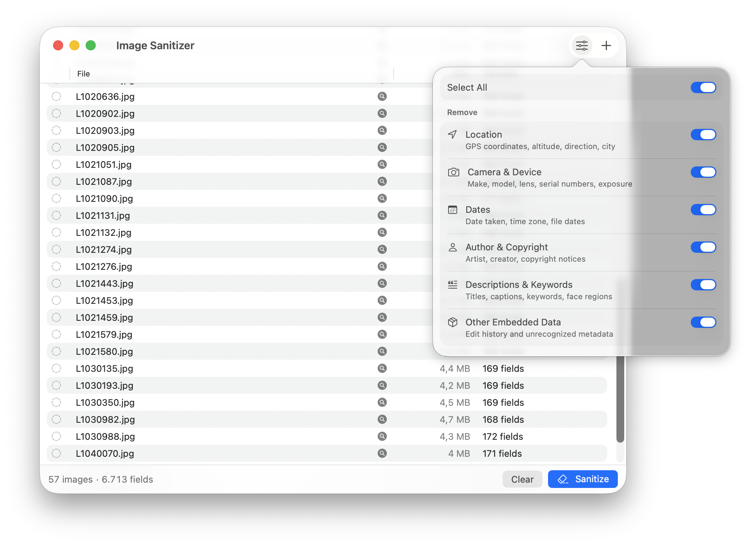Inspect metadata of L1020636.jpg via magnifier icon
Viewport: 756px width, 546px height.
pos(382,96)
